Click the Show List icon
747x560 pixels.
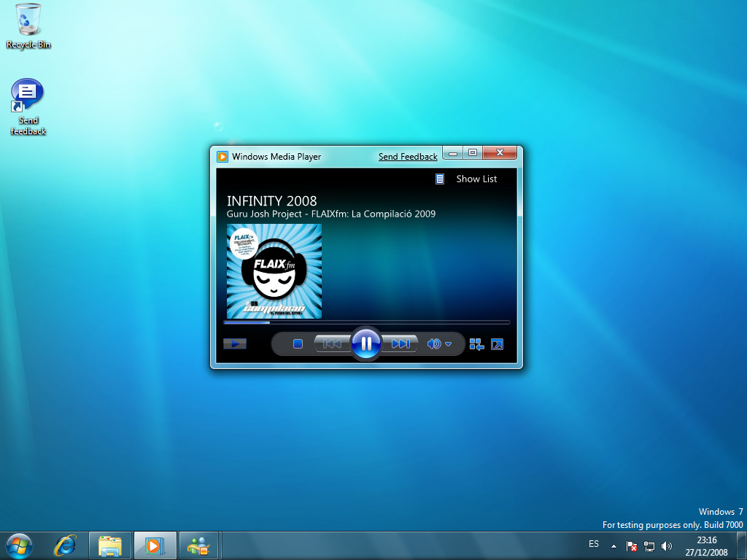pyautogui.click(x=439, y=179)
